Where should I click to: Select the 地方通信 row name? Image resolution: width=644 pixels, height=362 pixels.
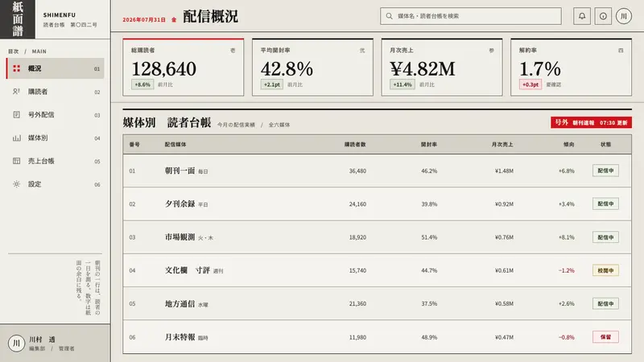point(180,304)
